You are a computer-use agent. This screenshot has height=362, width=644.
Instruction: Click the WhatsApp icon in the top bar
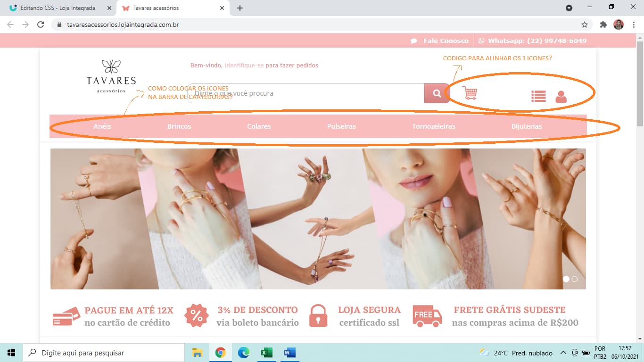[481, 41]
